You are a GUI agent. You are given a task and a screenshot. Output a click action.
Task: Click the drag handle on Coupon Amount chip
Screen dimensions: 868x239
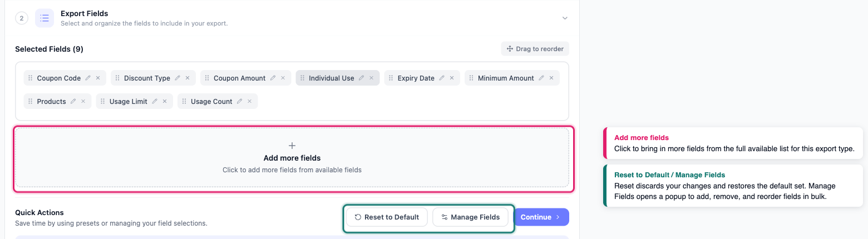(207, 78)
